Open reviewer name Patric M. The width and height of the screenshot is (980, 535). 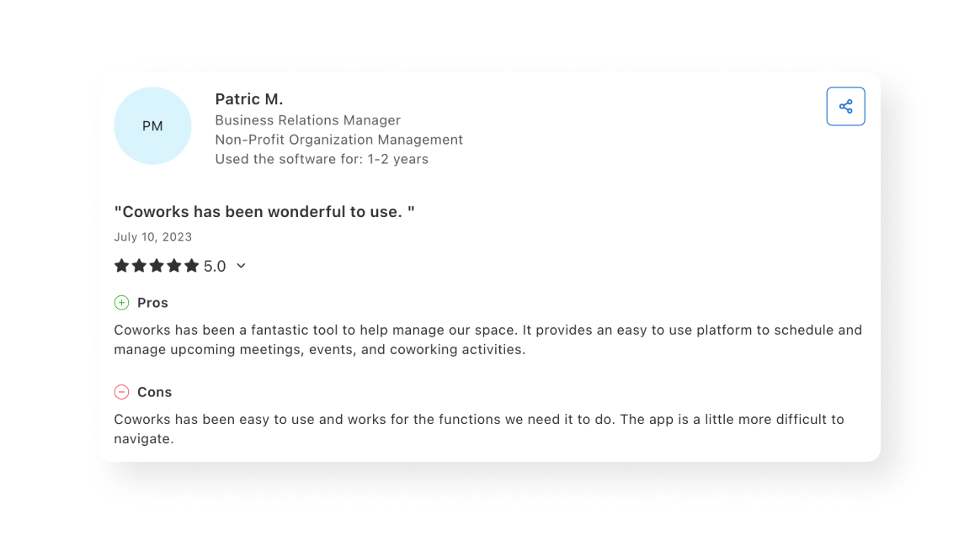pyautogui.click(x=249, y=99)
